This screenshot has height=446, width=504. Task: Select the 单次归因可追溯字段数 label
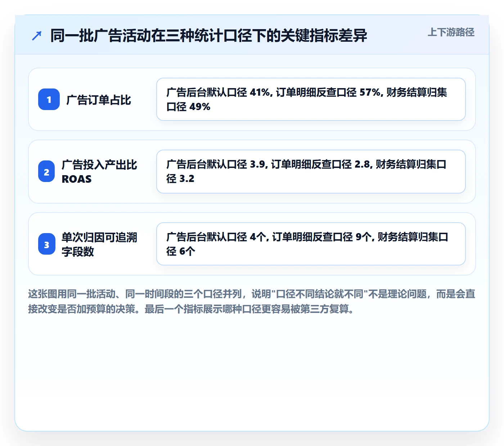pos(99,244)
